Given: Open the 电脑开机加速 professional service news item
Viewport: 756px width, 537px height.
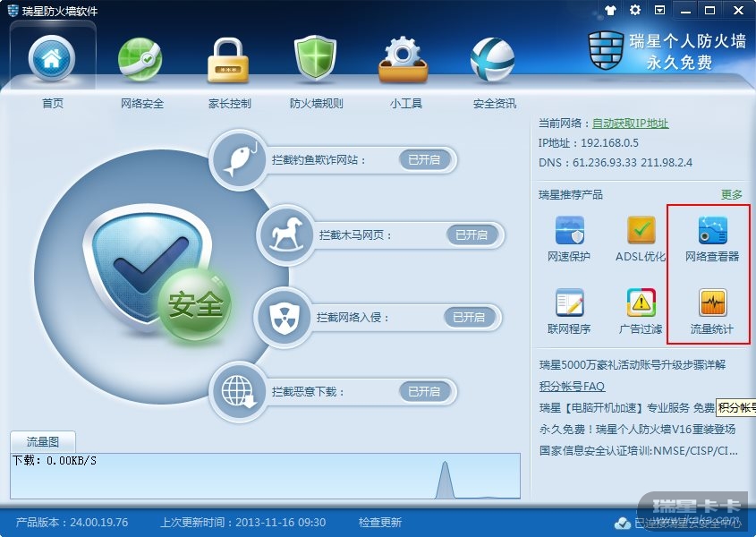Looking at the screenshot, I should pyautogui.click(x=627, y=408).
